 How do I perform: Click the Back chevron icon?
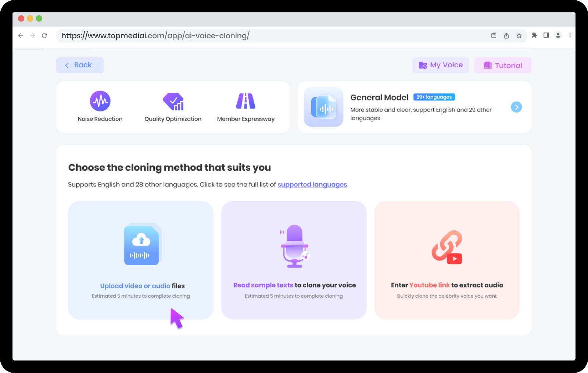tap(67, 65)
